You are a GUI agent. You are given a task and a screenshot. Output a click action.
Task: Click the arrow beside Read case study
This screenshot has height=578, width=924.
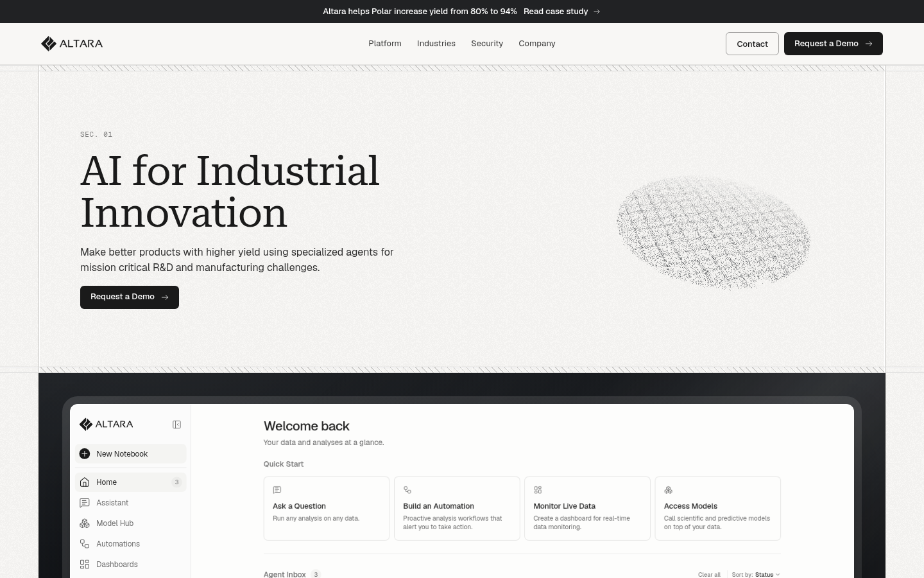coord(597,12)
